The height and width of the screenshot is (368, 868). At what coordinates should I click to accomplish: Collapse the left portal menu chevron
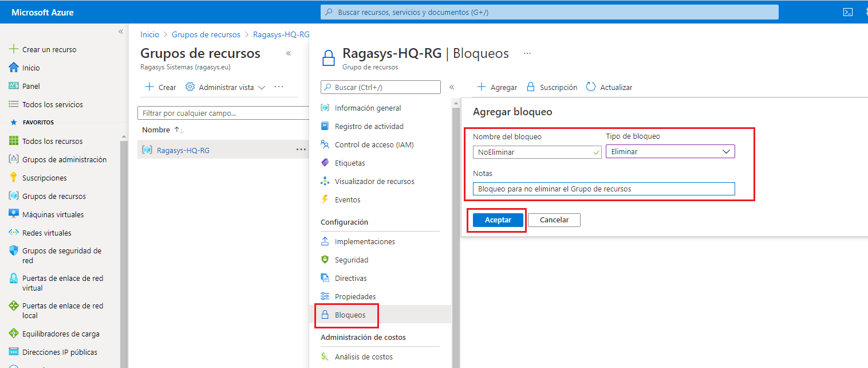[121, 32]
